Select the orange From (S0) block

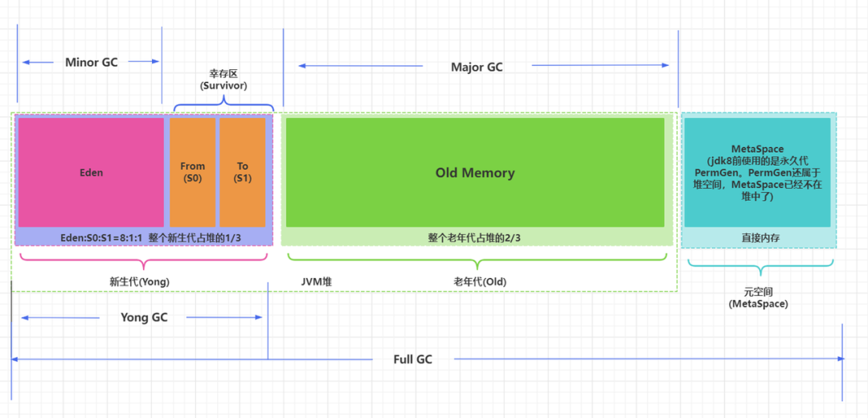(193, 172)
